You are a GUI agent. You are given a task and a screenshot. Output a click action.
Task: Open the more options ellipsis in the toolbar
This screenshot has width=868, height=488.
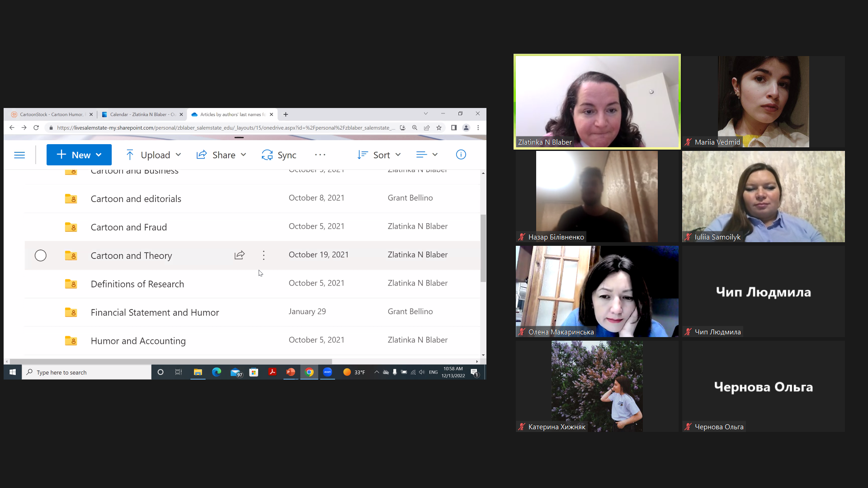coord(320,155)
